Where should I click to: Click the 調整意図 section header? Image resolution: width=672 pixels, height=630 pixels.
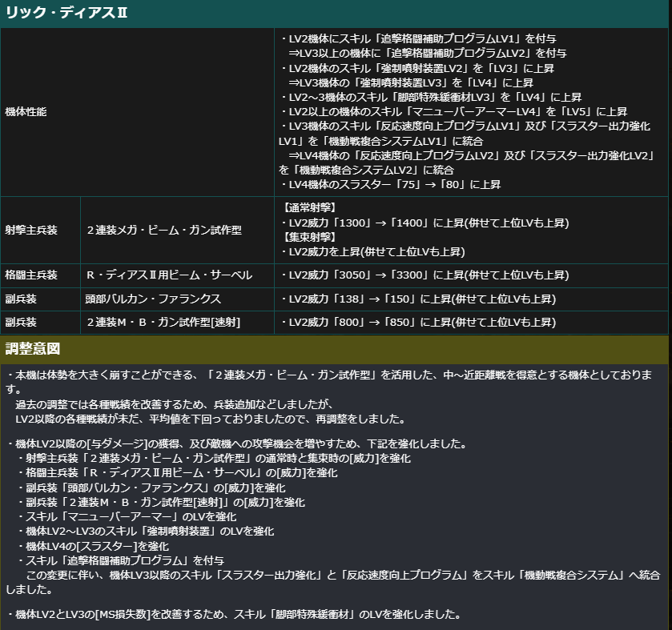[x=33, y=349]
